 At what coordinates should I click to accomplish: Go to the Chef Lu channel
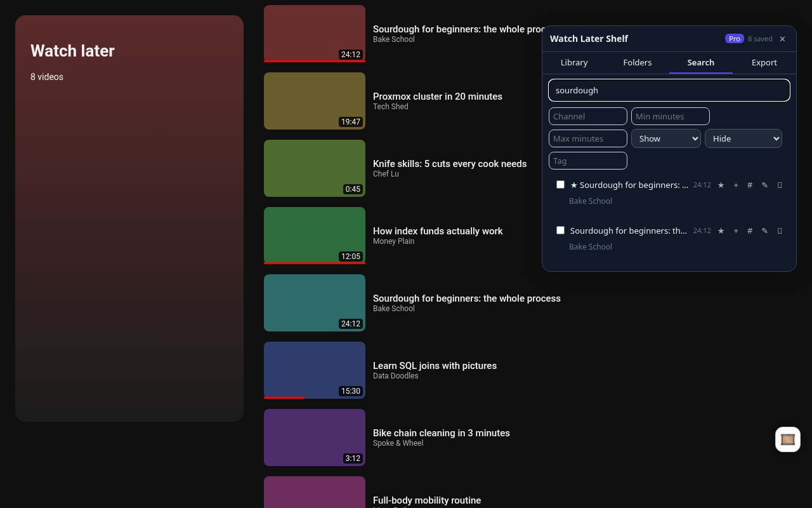tap(386, 174)
